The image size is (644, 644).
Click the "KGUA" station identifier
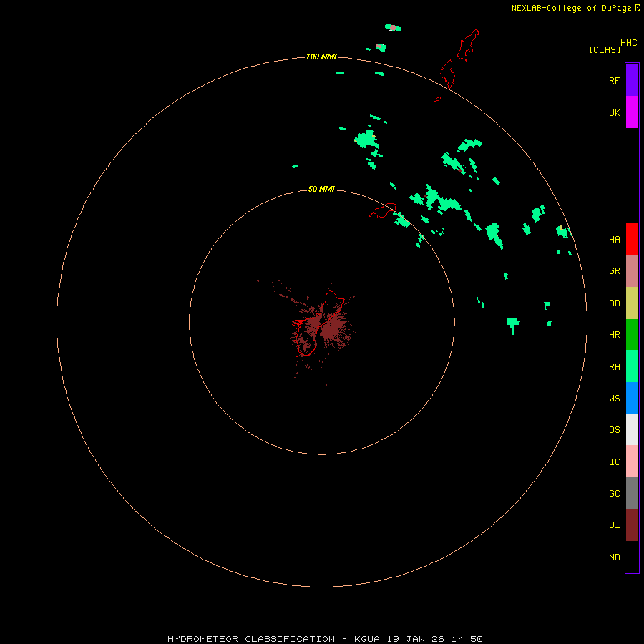pos(366,639)
